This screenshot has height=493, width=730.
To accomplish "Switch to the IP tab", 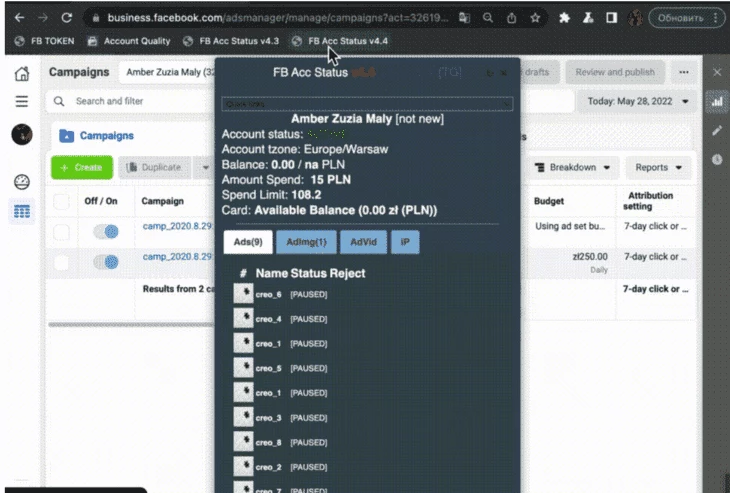I will click(405, 242).
